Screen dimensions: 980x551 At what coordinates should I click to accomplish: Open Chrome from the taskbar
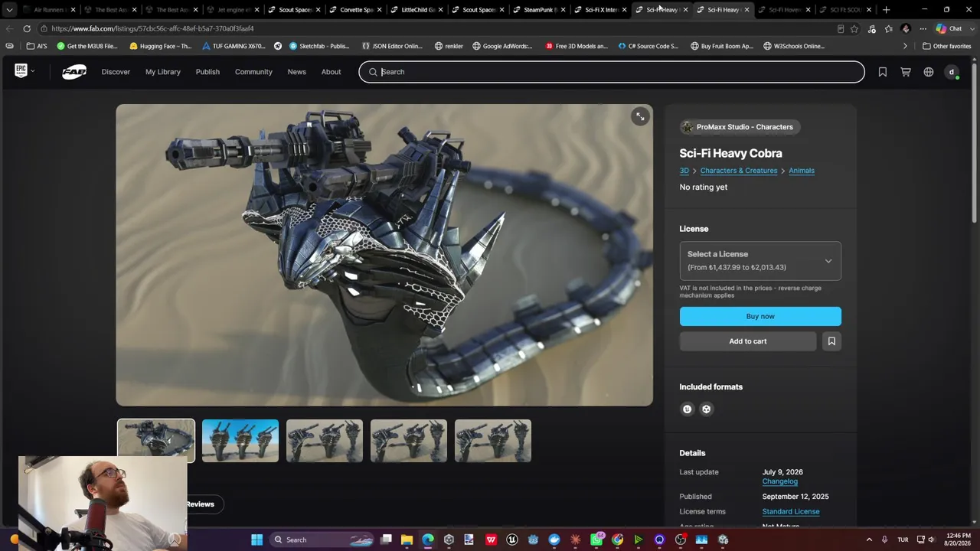(617, 540)
